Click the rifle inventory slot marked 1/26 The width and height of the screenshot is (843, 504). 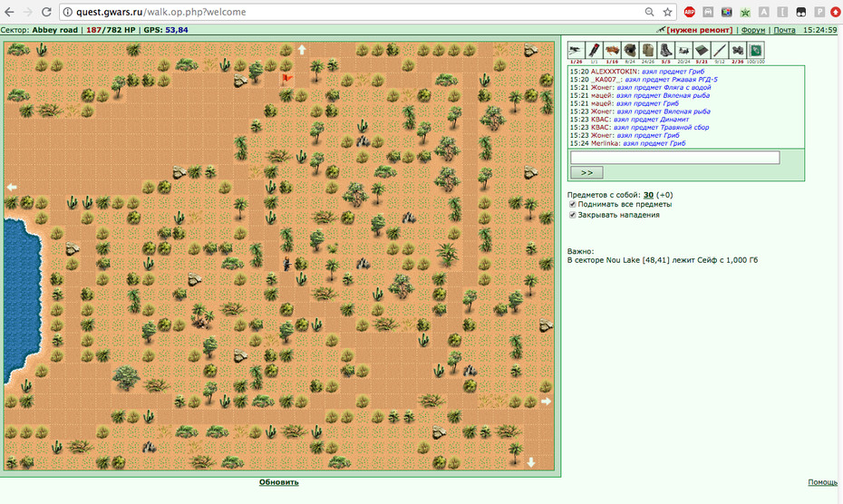click(576, 51)
